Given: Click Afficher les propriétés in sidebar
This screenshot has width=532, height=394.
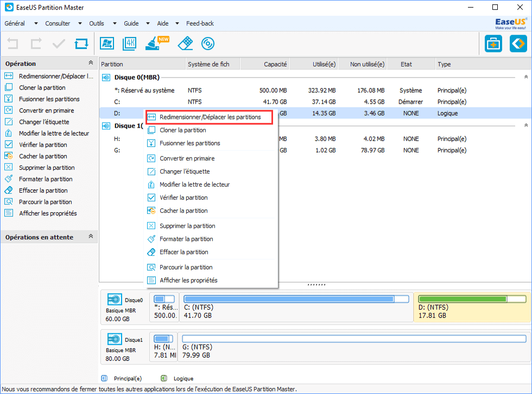Looking at the screenshot, I should 41,213.
